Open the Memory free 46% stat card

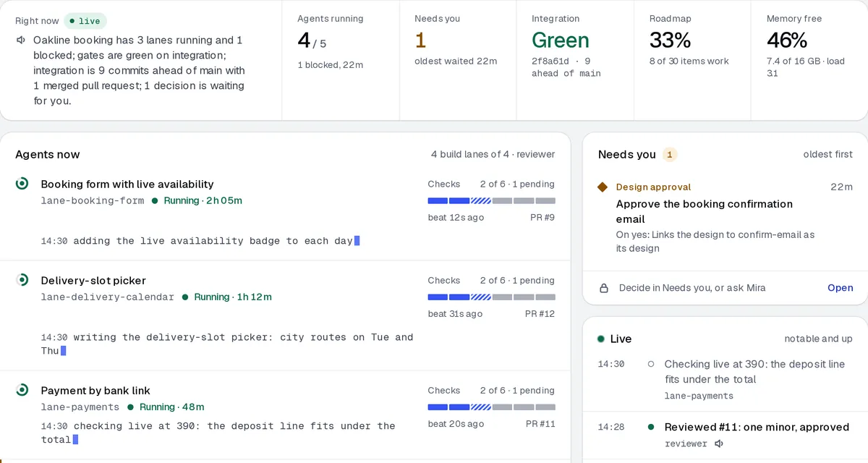click(x=809, y=60)
